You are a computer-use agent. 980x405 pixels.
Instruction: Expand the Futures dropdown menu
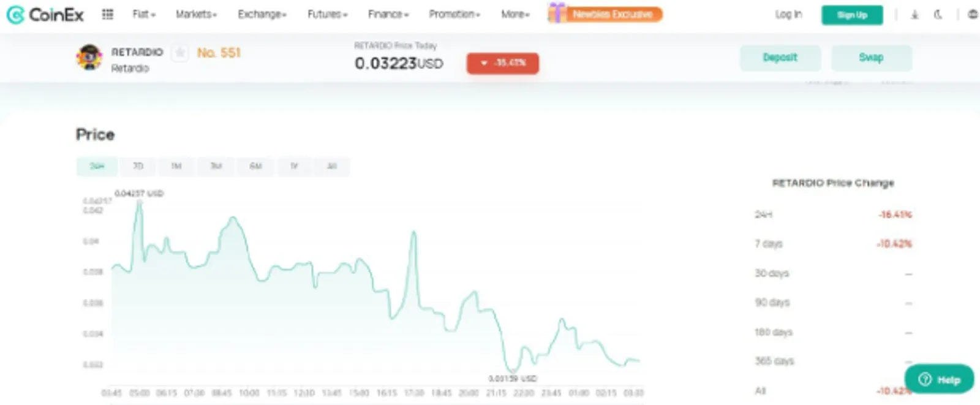tap(327, 14)
